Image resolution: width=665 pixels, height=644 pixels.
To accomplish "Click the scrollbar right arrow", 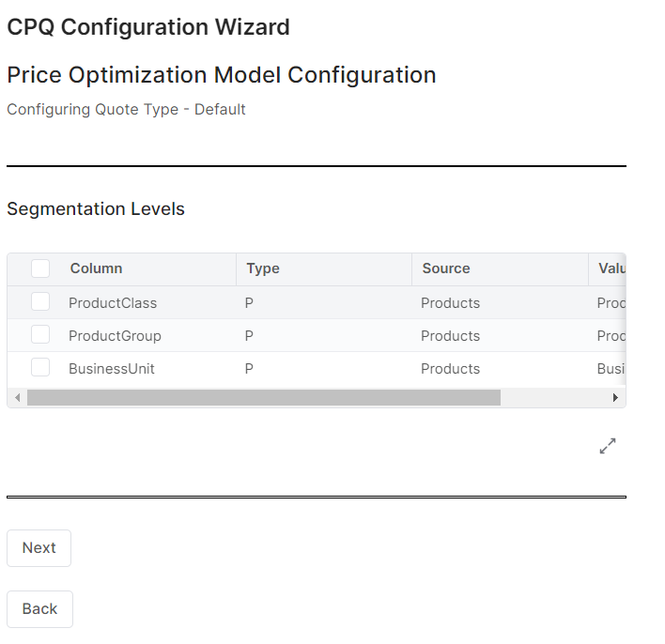I will pyautogui.click(x=615, y=398).
